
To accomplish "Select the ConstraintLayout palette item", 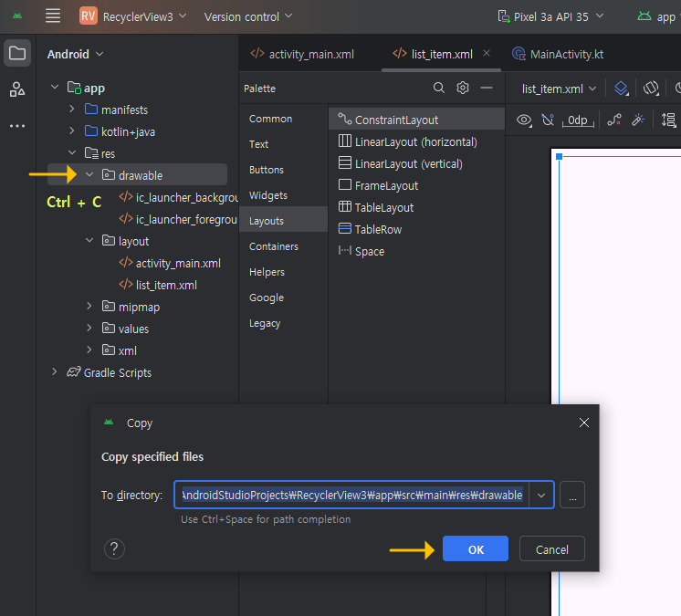I will click(416, 120).
